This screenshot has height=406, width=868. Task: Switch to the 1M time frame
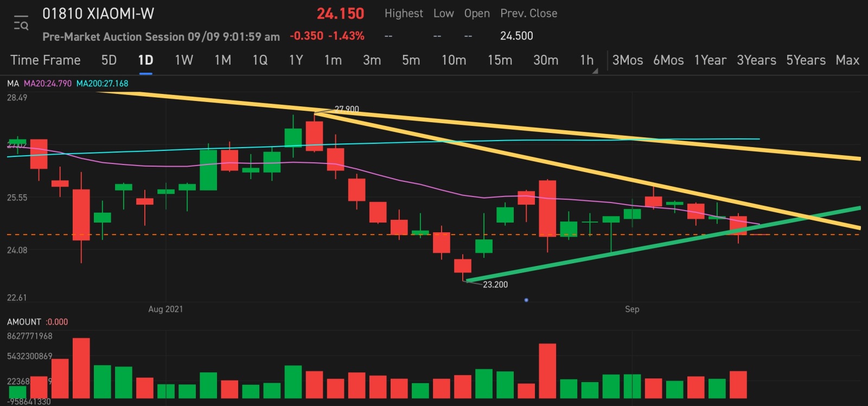coord(222,60)
